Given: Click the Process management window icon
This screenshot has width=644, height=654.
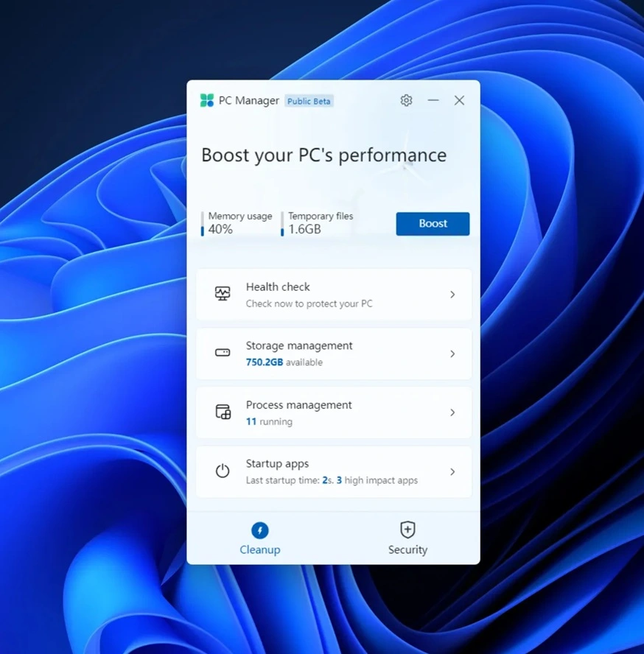Looking at the screenshot, I should pos(223,412).
